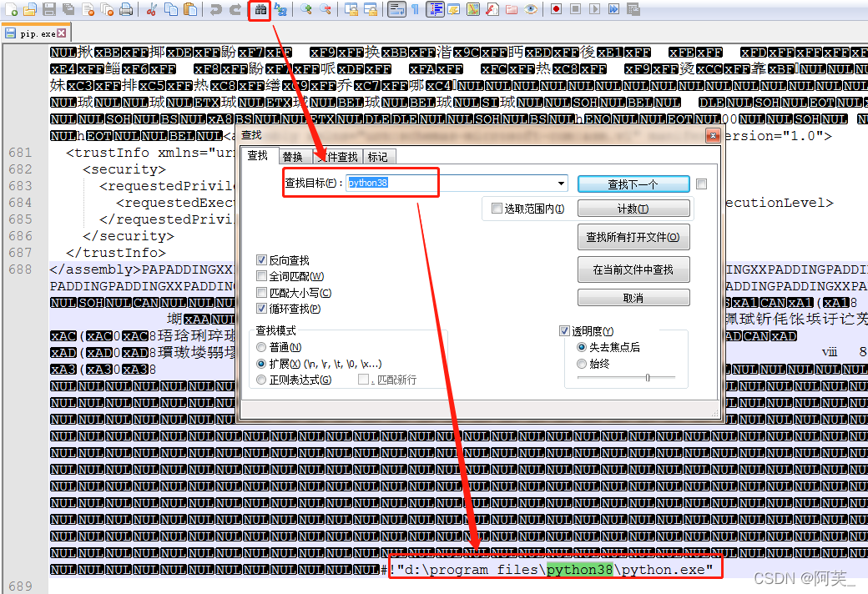Screen dimensions: 868x594
Task: Click the 取消 button
Action: tap(633, 298)
